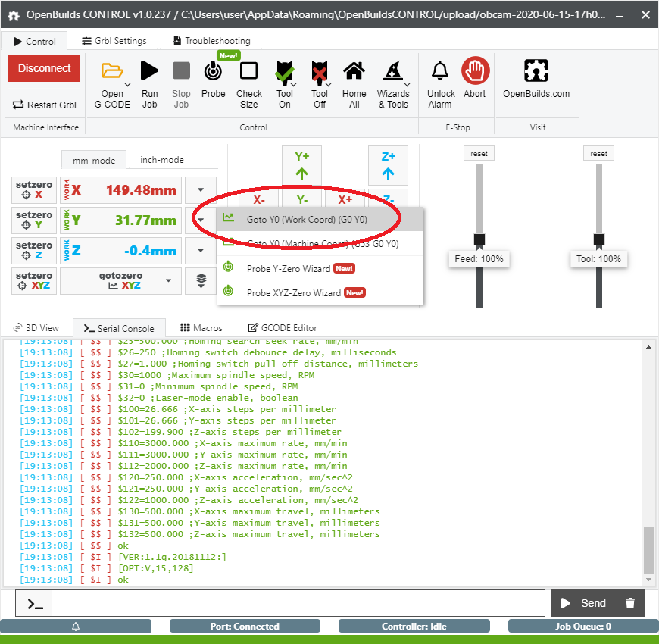Jog the Y- direction
Image resolution: width=659 pixels, height=644 pixels.
301,199
